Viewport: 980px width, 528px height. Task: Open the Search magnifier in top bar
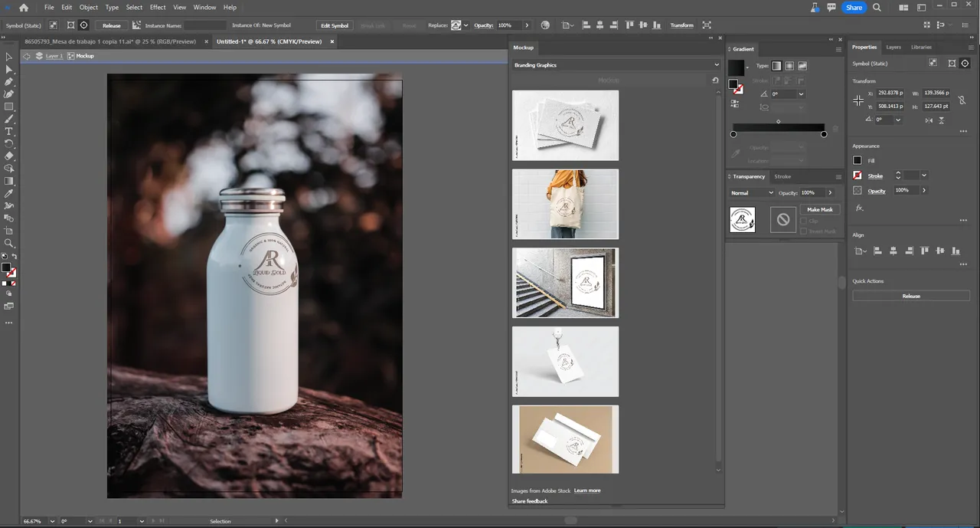tap(877, 7)
